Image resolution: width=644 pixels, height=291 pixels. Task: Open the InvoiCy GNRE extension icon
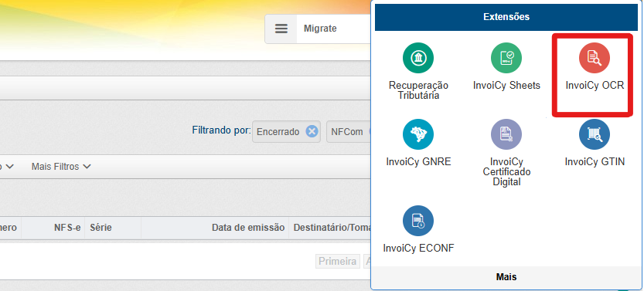pos(418,134)
